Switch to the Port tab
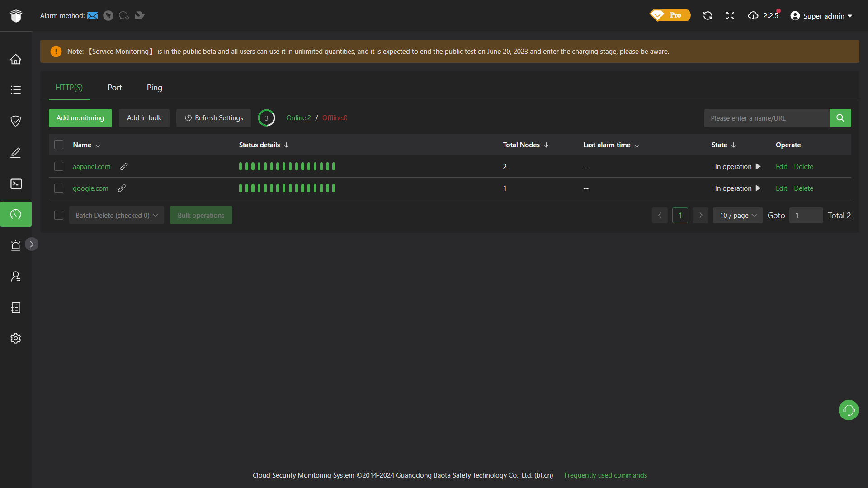 (115, 88)
